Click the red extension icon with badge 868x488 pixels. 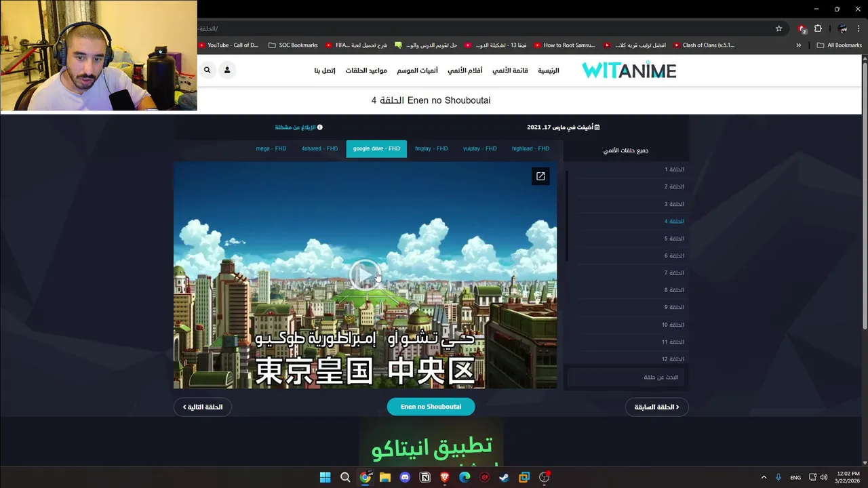click(x=802, y=28)
